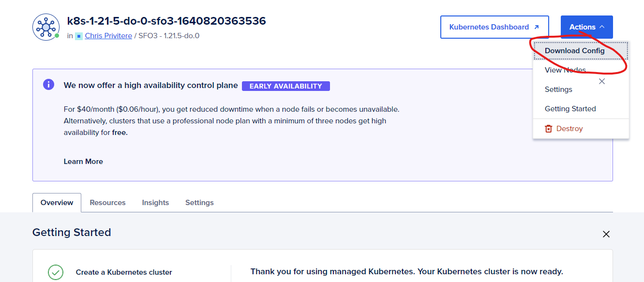
Task: Click the info icon in the availability banner
Action: coord(48,85)
